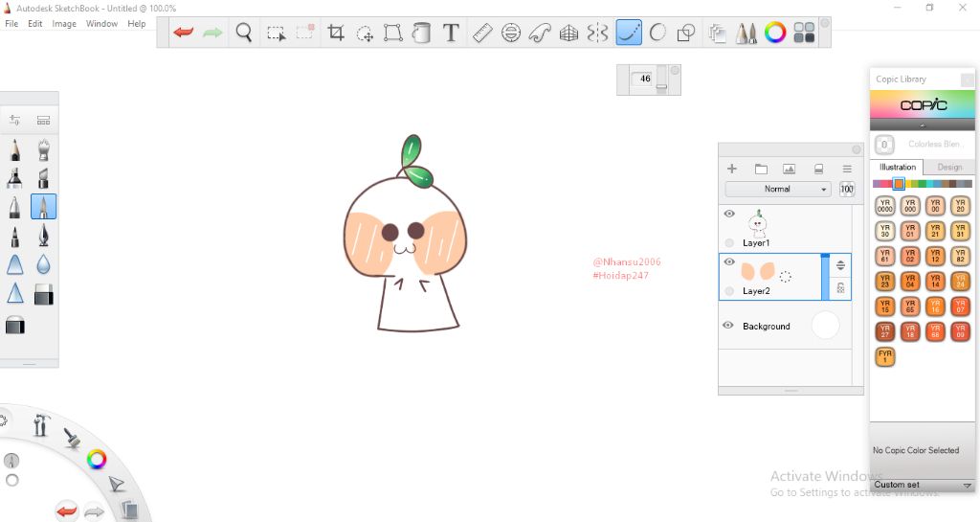Select the water drop Smear brush
The height and width of the screenshot is (522, 980).
tap(43, 265)
